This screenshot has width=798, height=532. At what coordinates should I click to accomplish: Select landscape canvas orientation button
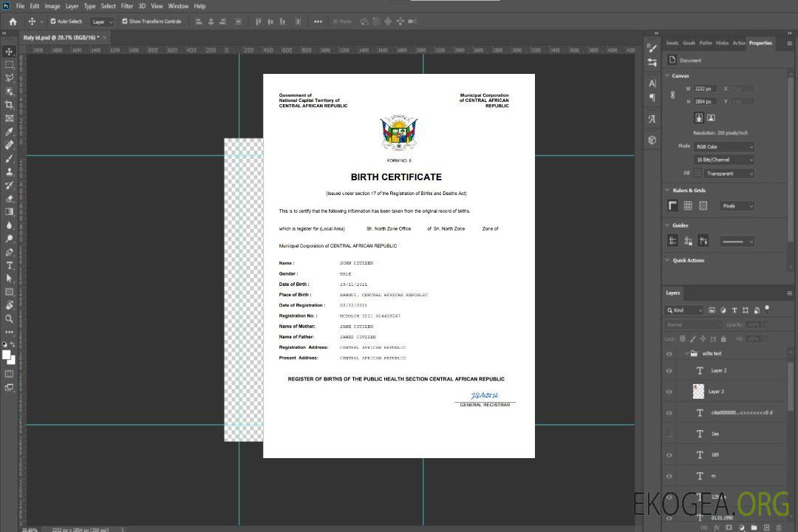711,118
